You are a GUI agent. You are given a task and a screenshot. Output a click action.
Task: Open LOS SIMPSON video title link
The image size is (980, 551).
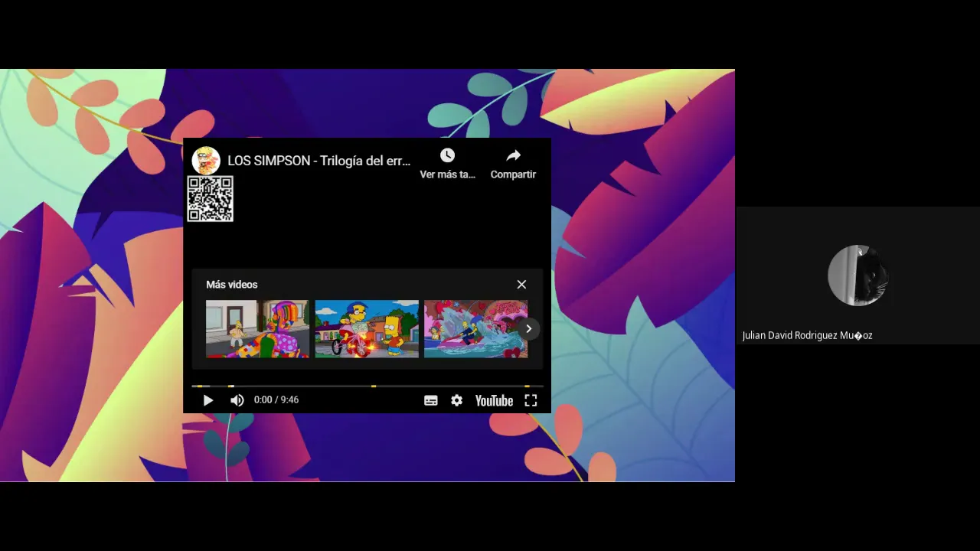click(x=318, y=161)
